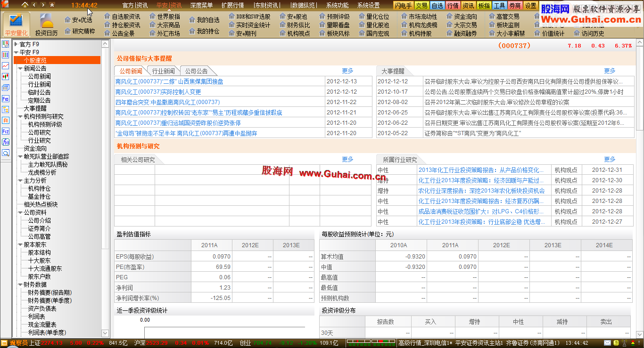Navigate back with the left arrow icon
Screen dimensions: 644x348
click(34, 5)
